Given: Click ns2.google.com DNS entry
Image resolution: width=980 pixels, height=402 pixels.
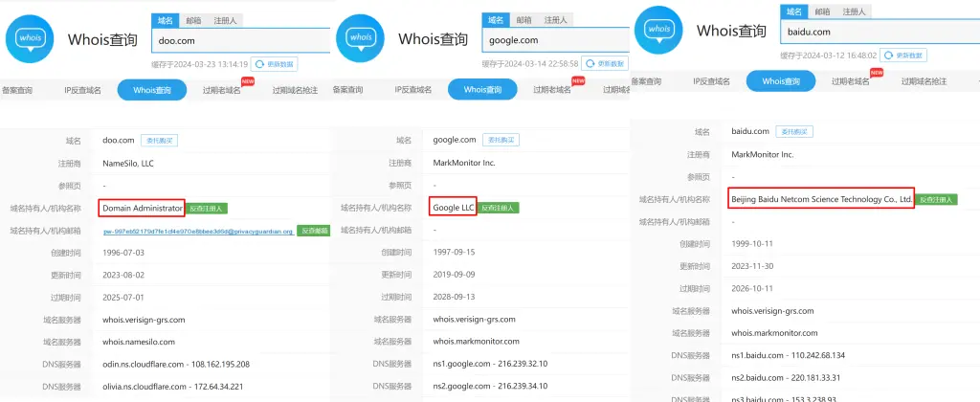Looking at the screenshot, I should coord(490,386).
